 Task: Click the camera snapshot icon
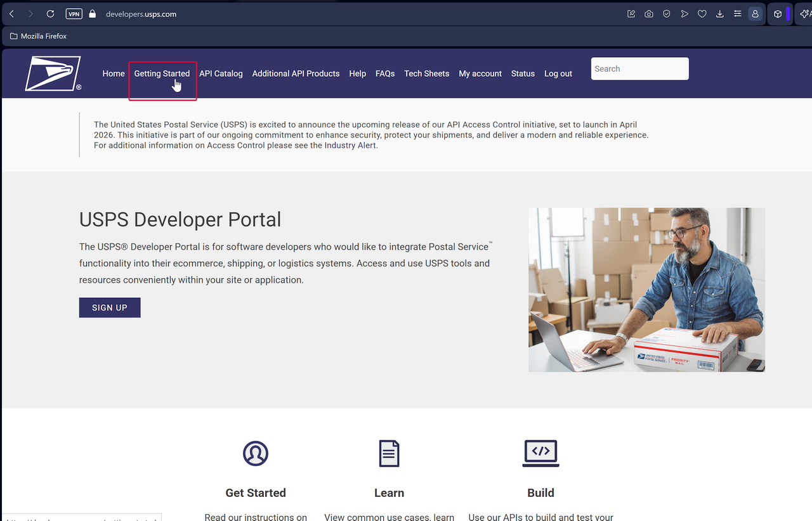(649, 14)
